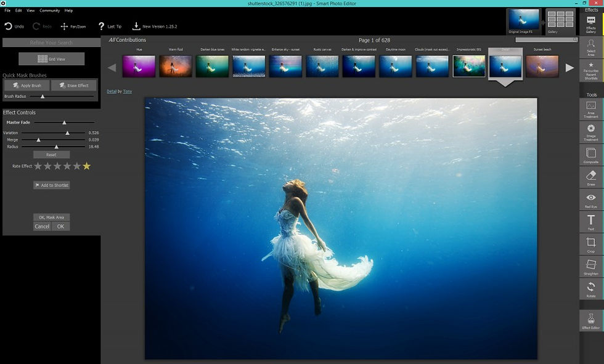The image size is (604, 364).
Task: Open the Image Treatment tool
Action: [591, 132]
